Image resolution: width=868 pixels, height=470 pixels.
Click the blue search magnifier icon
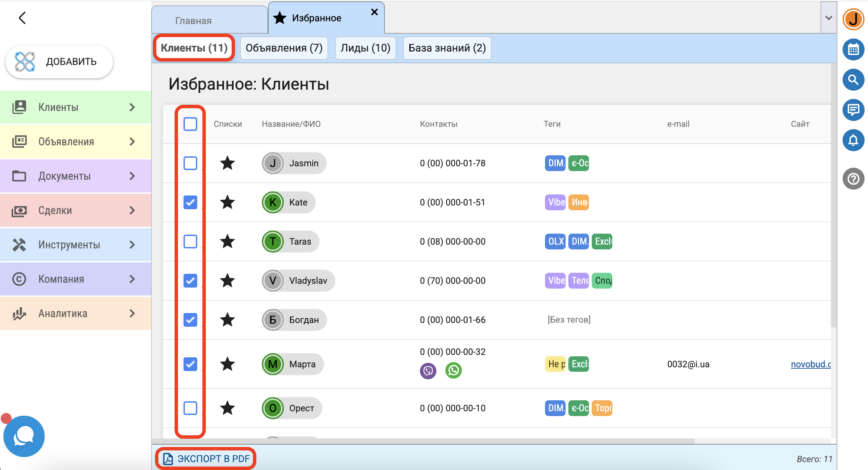853,80
